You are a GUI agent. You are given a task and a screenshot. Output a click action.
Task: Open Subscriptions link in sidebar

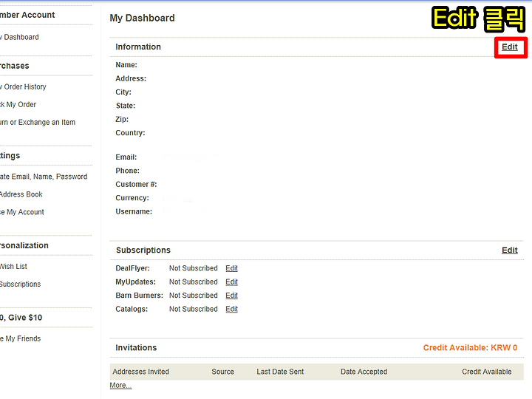click(21, 284)
